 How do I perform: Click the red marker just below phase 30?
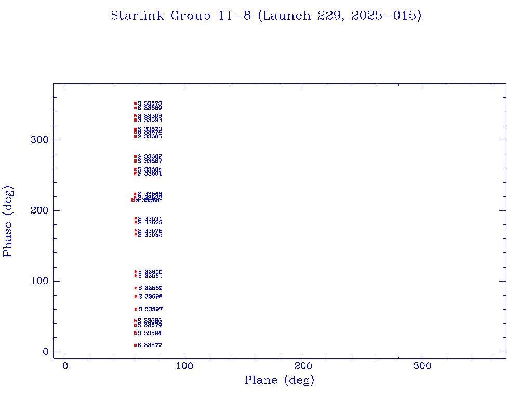tap(135, 333)
